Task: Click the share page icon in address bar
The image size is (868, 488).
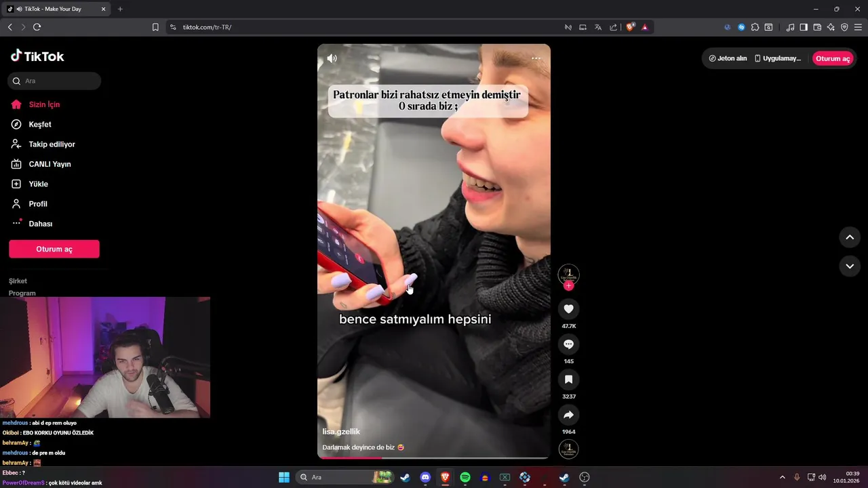Action: (x=613, y=27)
